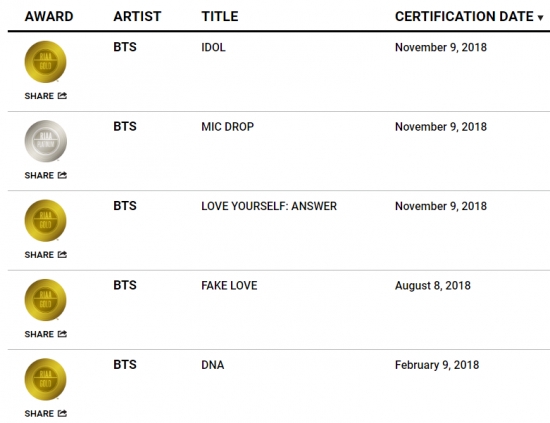Sort by Certification Date column arrow
The height and width of the screenshot is (423, 550).
[541, 17]
